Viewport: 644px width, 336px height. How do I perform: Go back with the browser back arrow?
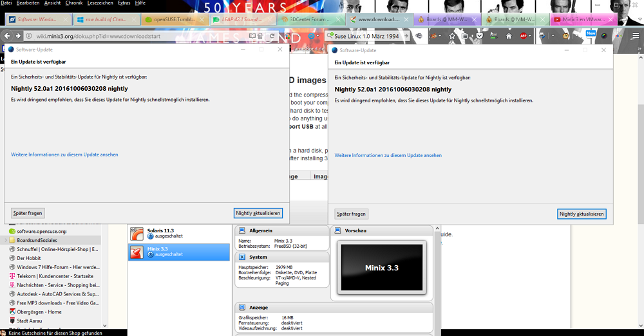(7, 36)
